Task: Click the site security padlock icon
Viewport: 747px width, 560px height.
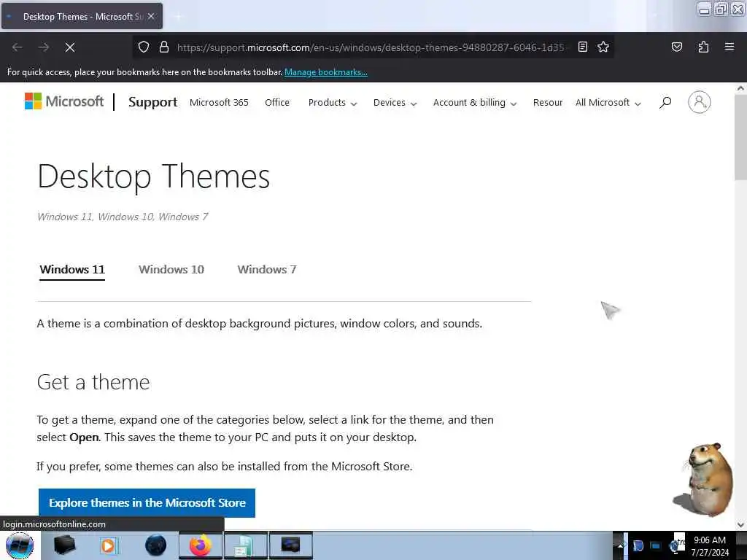Action: (164, 47)
